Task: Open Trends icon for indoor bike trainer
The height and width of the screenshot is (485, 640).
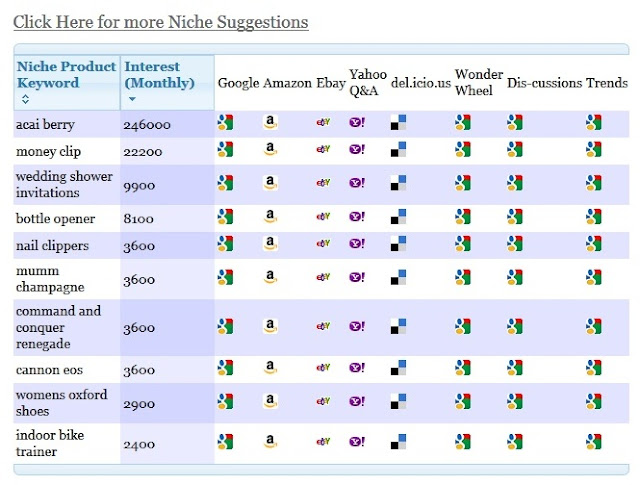Action: tap(593, 442)
